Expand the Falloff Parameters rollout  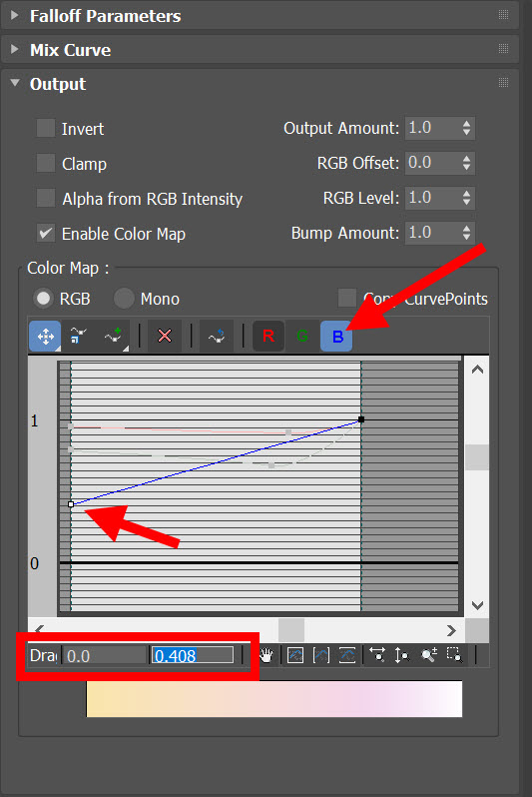[15, 15]
